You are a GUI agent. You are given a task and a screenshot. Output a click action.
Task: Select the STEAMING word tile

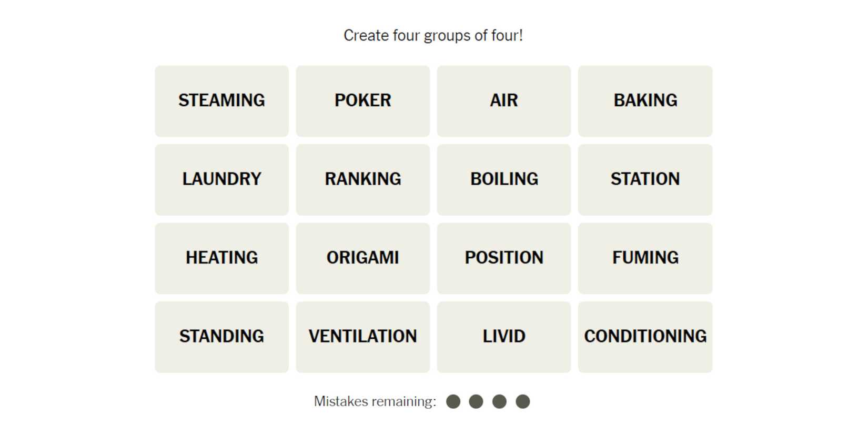(221, 100)
